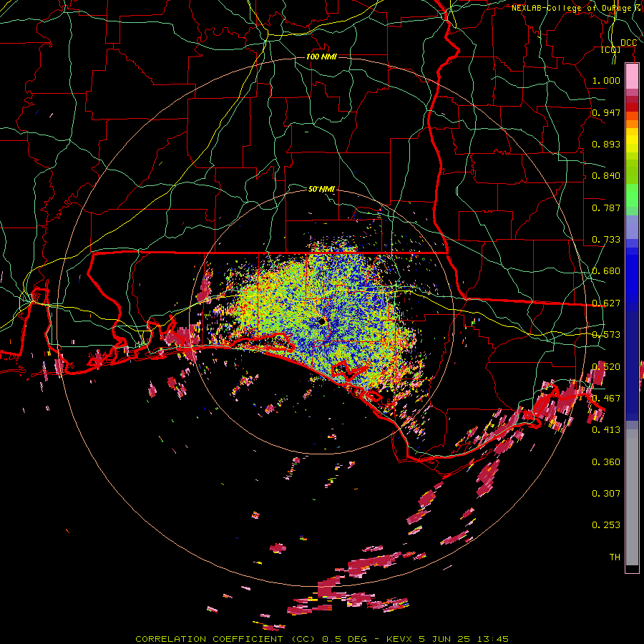Click the "DCC" product label
Screen dimensions: 644x644
coord(628,43)
